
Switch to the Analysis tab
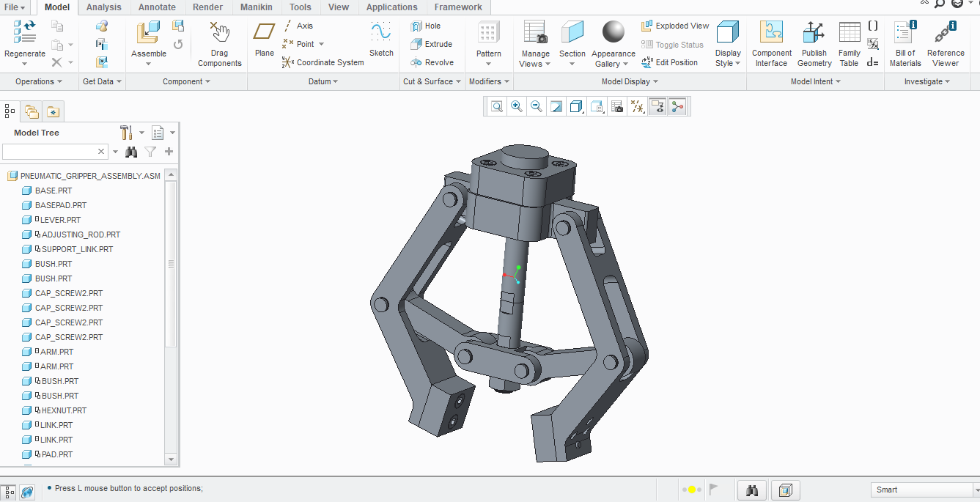coord(104,7)
